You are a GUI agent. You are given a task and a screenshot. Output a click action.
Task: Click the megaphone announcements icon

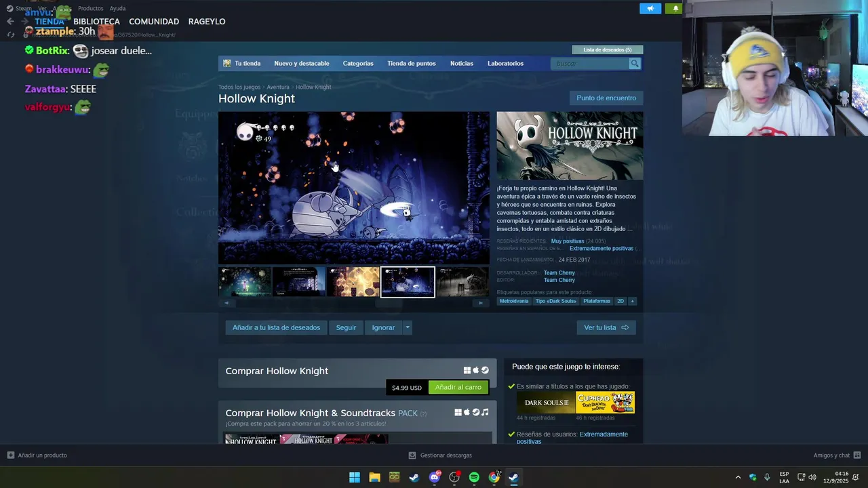(650, 9)
